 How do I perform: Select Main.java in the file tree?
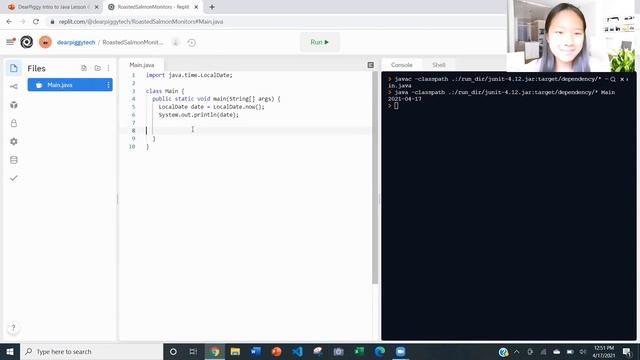pos(70,85)
